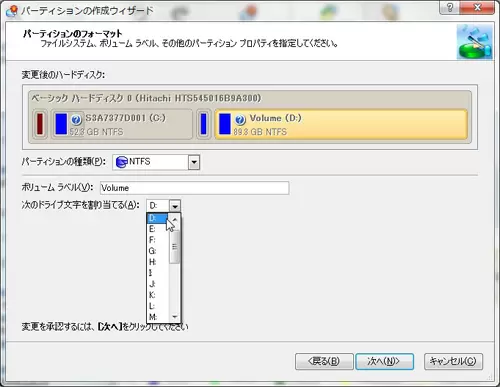Click the NTFS disk icon in partition type
The width and height of the screenshot is (500, 387).
[x=121, y=162]
